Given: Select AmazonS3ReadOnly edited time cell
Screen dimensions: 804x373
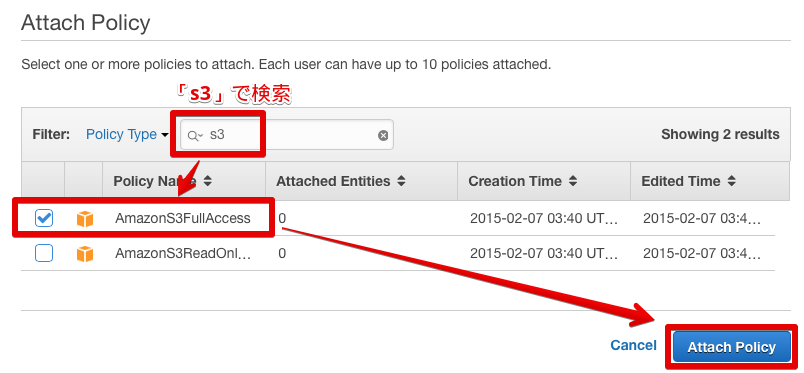Looking at the screenshot, I should point(702,253).
